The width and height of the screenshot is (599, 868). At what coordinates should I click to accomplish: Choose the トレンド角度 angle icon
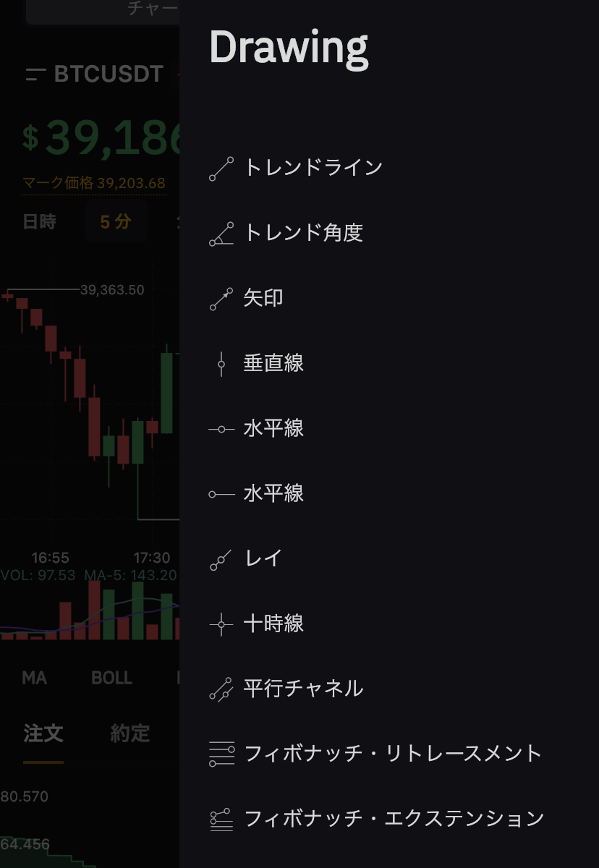click(221, 233)
